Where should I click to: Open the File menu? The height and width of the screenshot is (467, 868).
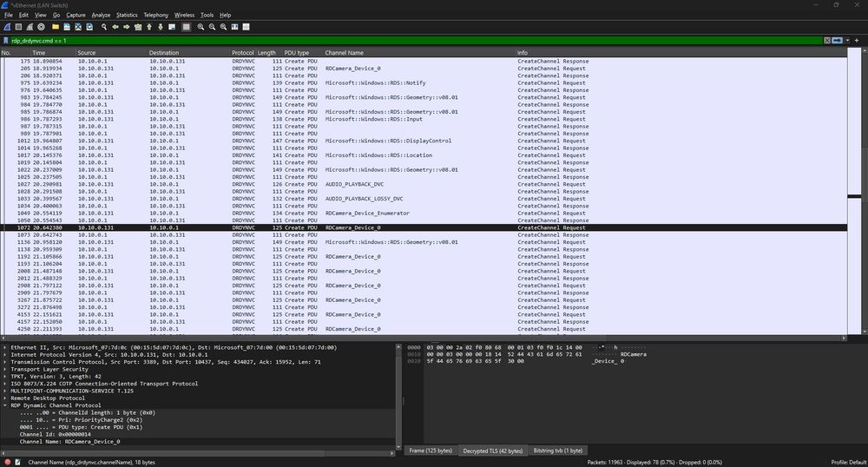tap(9, 15)
